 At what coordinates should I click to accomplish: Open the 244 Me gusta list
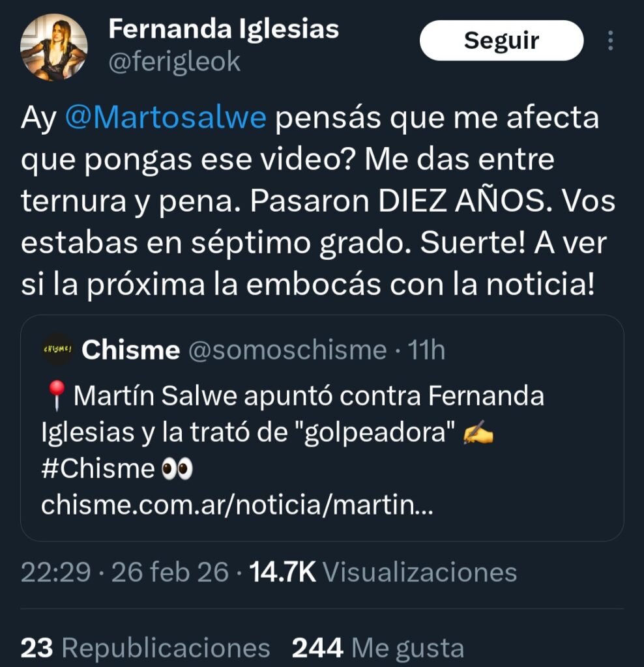378,648
